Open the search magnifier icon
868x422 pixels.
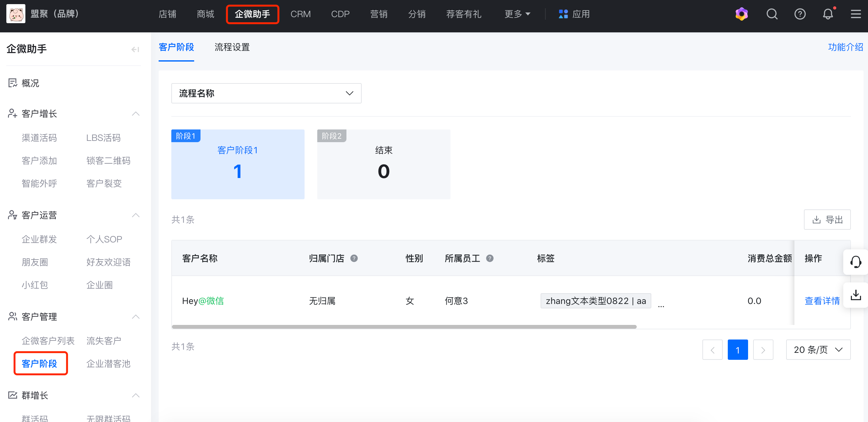(x=772, y=14)
